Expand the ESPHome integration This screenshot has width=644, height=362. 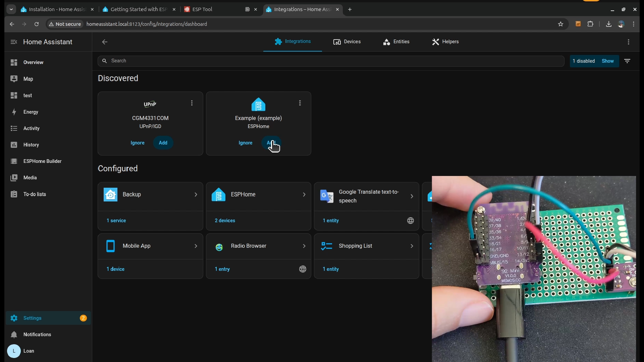258,194
